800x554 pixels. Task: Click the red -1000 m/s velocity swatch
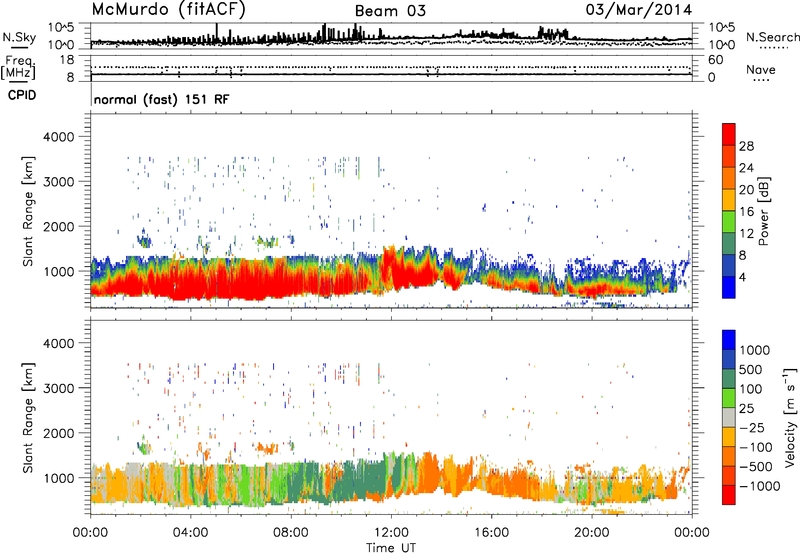click(x=729, y=495)
